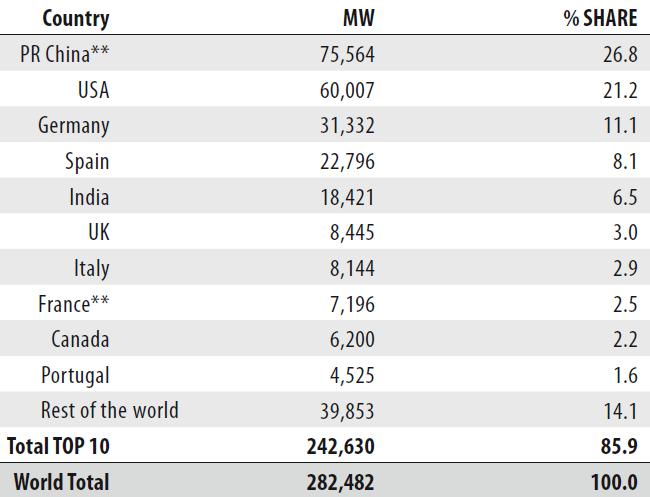Click the World Total label
Screen dimensions: 650x497
62,482
